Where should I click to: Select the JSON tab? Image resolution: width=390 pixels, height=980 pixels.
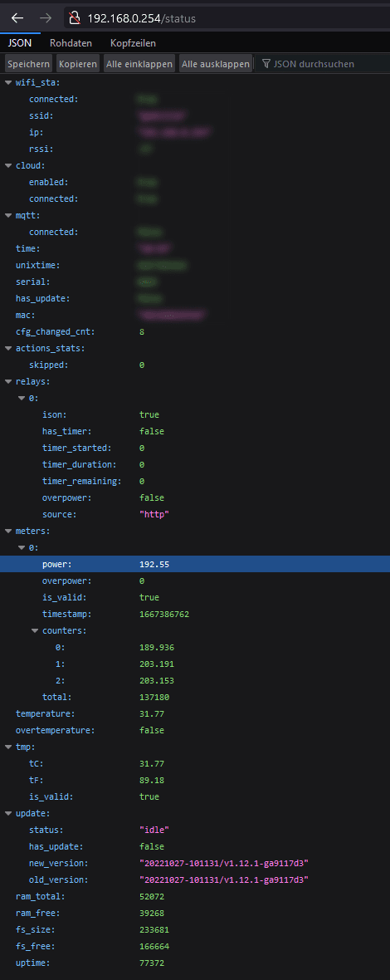(x=20, y=43)
